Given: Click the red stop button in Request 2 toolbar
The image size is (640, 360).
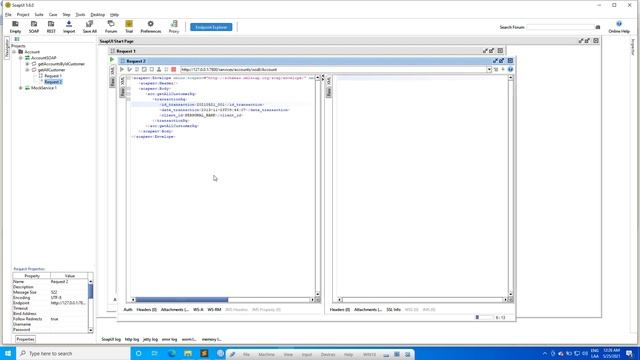Looking at the screenshot, I should [x=173, y=69].
